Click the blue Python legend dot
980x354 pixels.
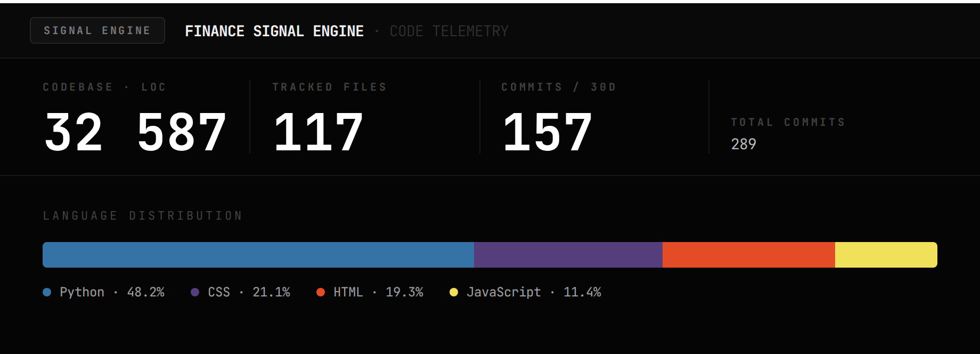[x=47, y=292]
